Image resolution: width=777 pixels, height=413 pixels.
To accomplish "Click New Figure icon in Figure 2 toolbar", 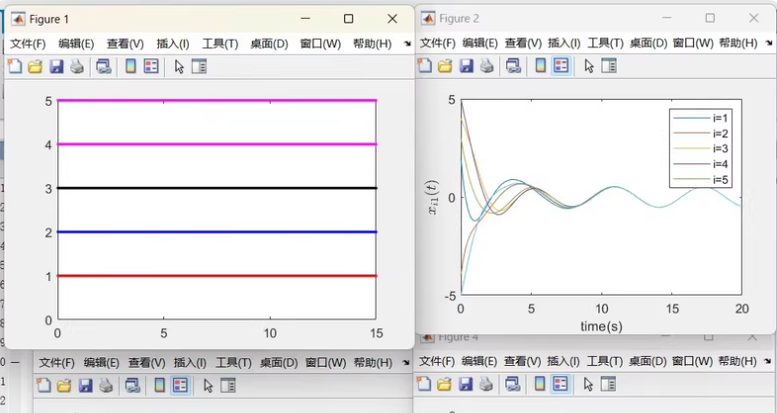I will pos(425,65).
